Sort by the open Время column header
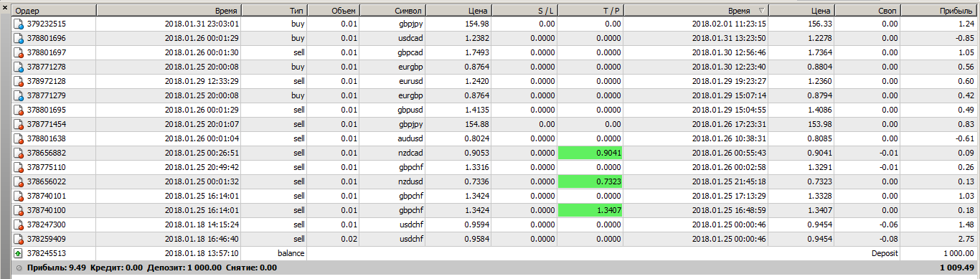Viewport: 980px width, 279px height. click(169, 11)
